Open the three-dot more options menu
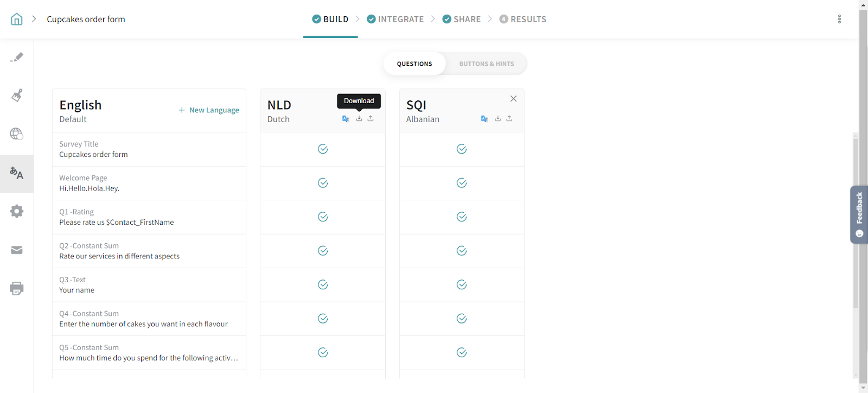868x393 pixels. [839, 20]
